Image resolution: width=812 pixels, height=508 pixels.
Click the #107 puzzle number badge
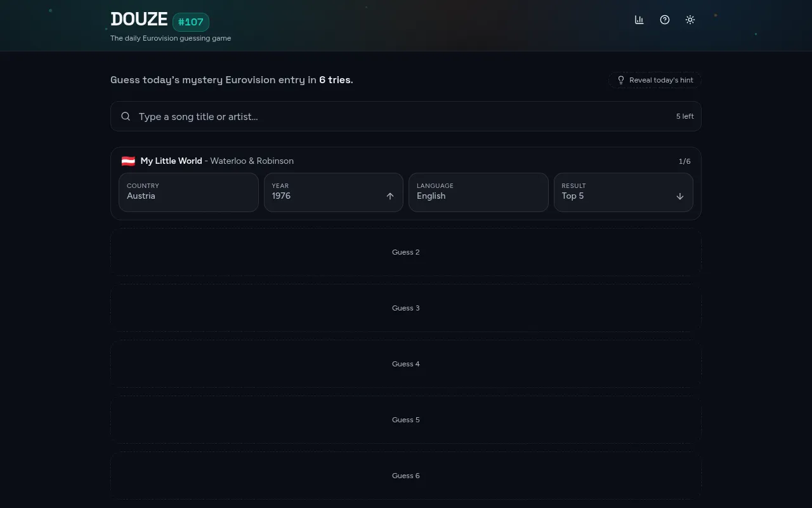click(191, 22)
